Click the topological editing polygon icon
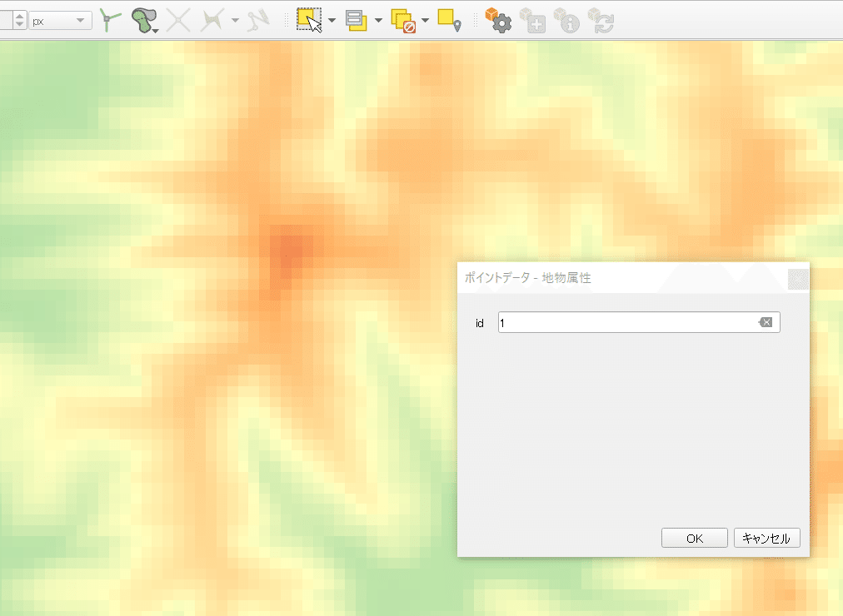843x616 pixels. 144,21
